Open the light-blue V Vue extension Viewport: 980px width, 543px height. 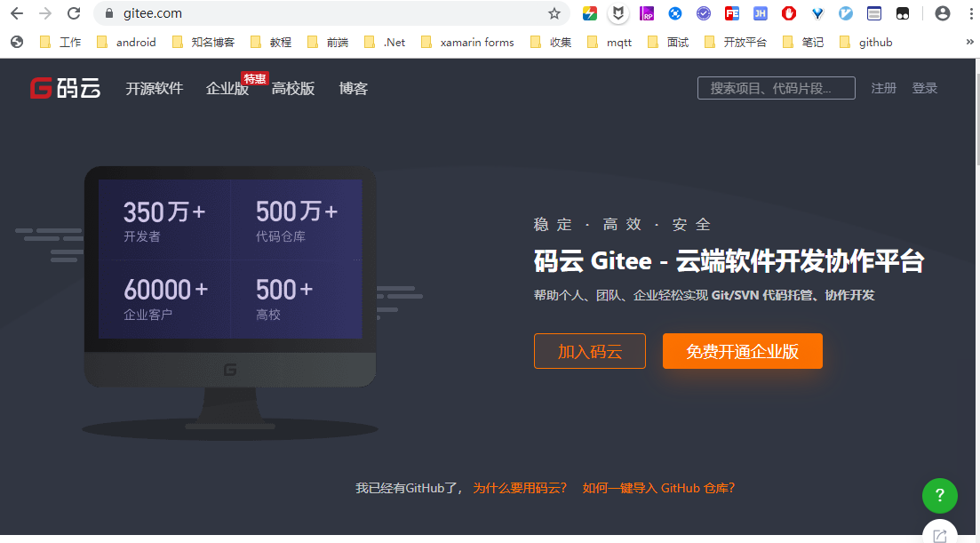click(846, 13)
